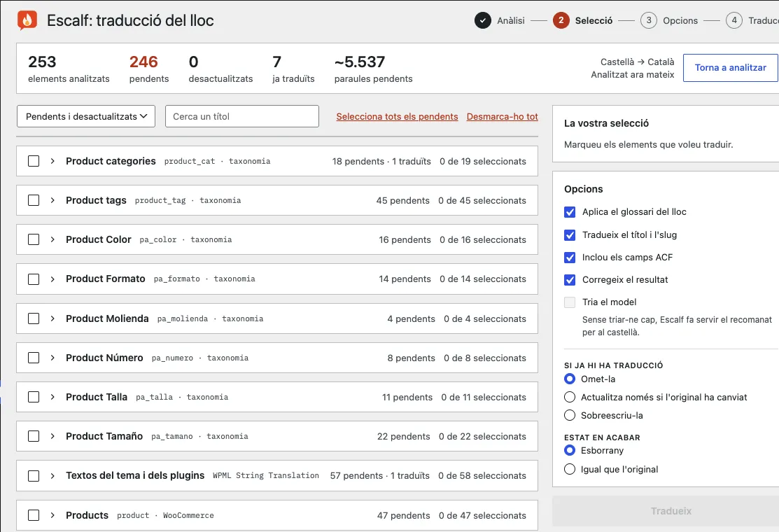Viewport: 779px width, 532px height.
Task: Expand Textos del tema i dels plugins chevron
Action: coord(52,476)
